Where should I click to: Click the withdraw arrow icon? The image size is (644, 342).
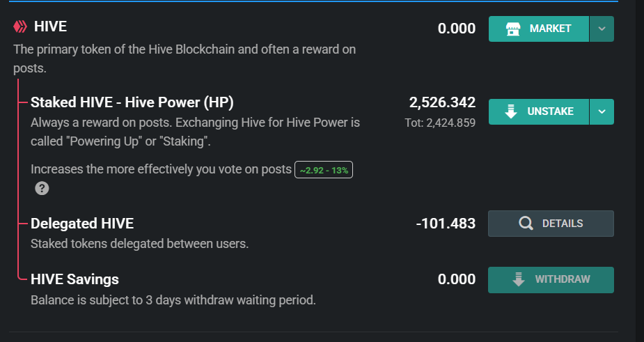coord(518,279)
